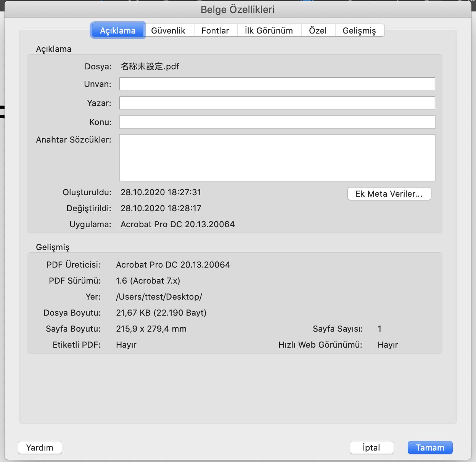Click the PDF Üreticisi value Acrobat Pro DC
Screen dimensions: 476x462
point(173,265)
